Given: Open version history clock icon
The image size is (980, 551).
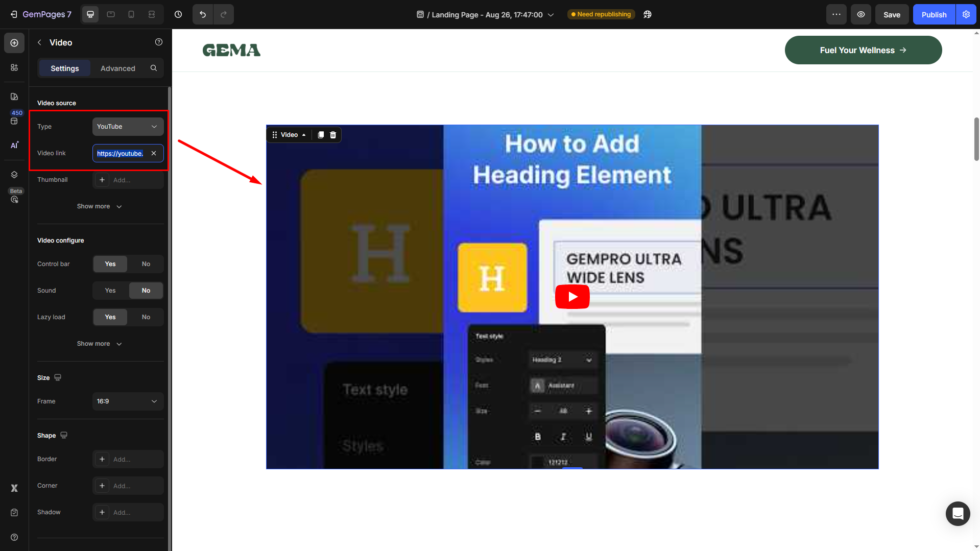Looking at the screenshot, I should (x=178, y=14).
